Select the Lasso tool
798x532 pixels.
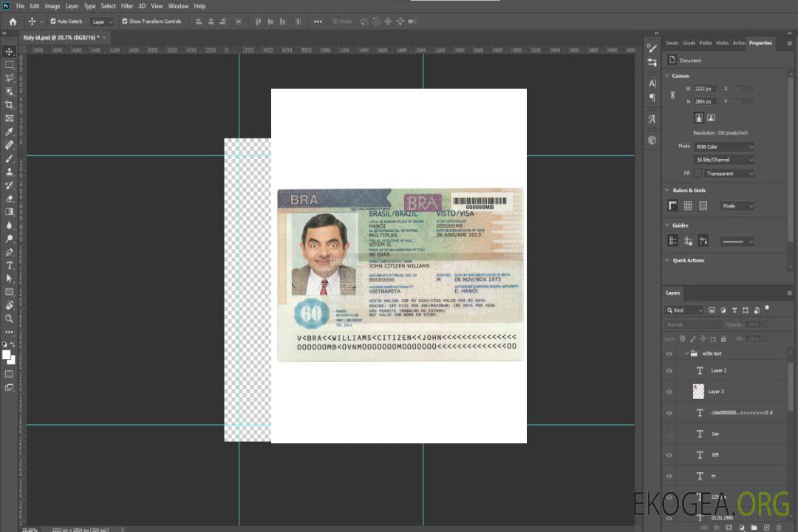(x=9, y=78)
